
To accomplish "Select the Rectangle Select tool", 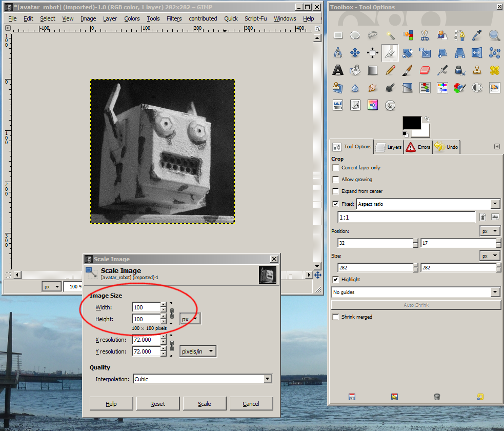I will pyautogui.click(x=338, y=35).
